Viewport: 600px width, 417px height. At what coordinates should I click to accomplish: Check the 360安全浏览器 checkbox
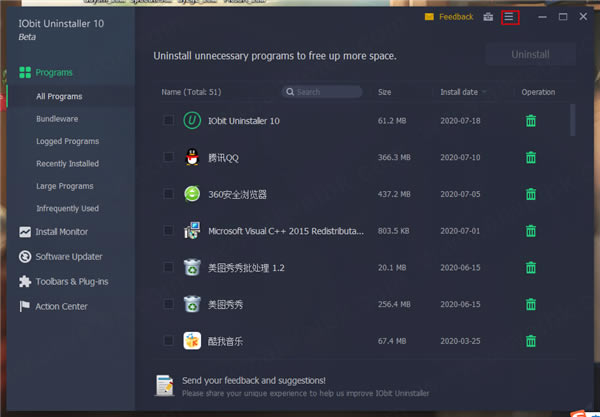(x=168, y=194)
